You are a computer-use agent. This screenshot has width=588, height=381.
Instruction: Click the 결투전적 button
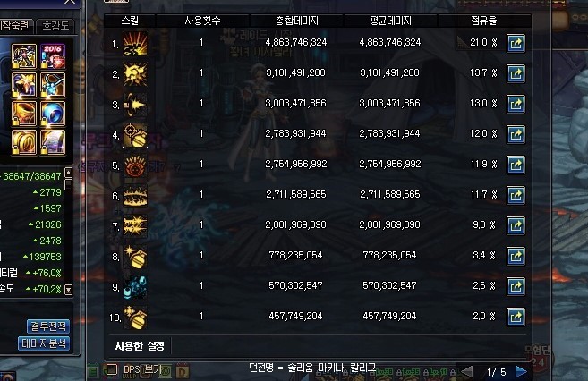48,326
